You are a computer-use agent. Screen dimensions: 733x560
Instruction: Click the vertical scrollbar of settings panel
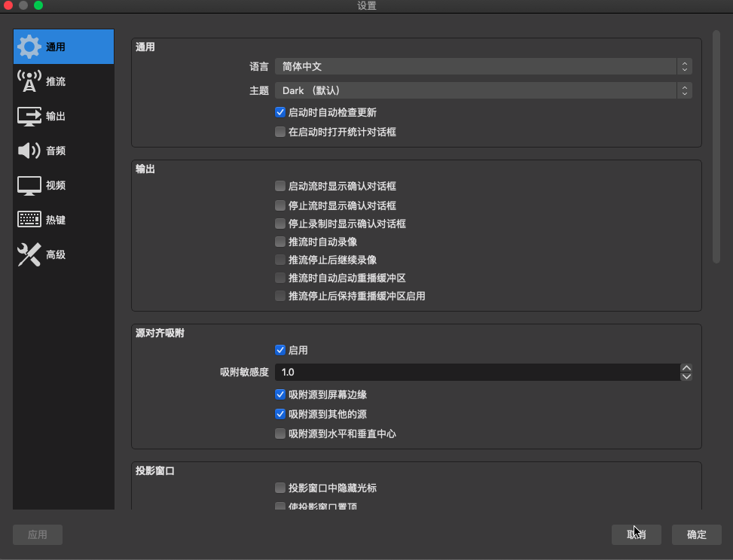click(716, 147)
